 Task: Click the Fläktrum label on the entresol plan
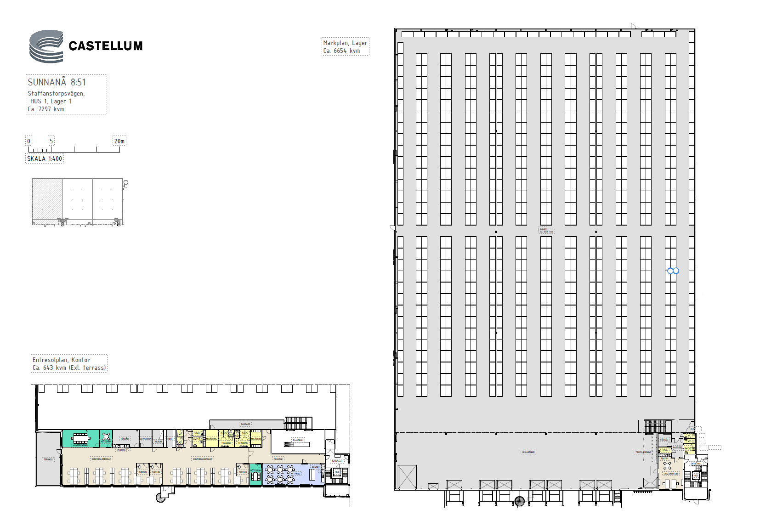pos(298,440)
